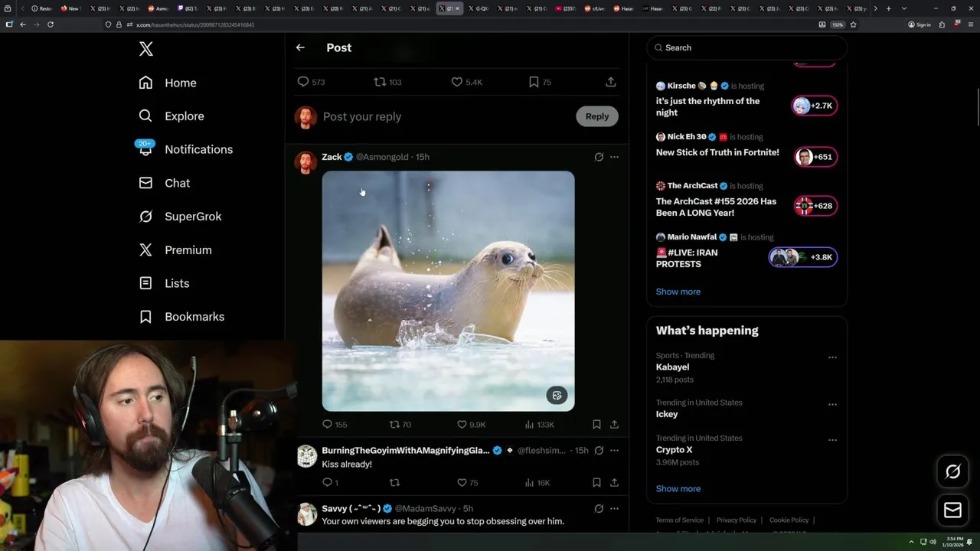The image size is (980, 551).
Task: View 16K analytics on 'Kiss already!' reply
Action: [x=537, y=483]
